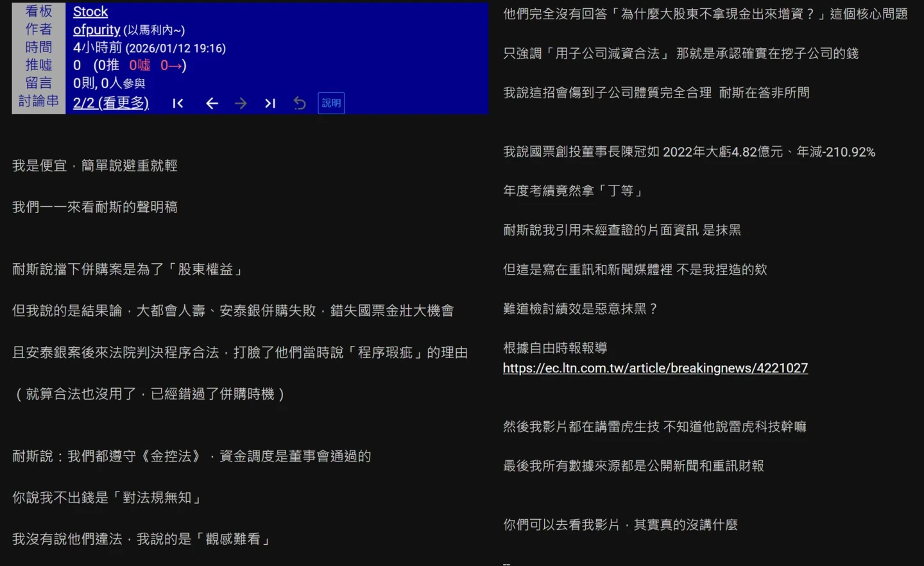924x566 pixels.
Task: Click the 作者 header label
Action: pos(38,30)
